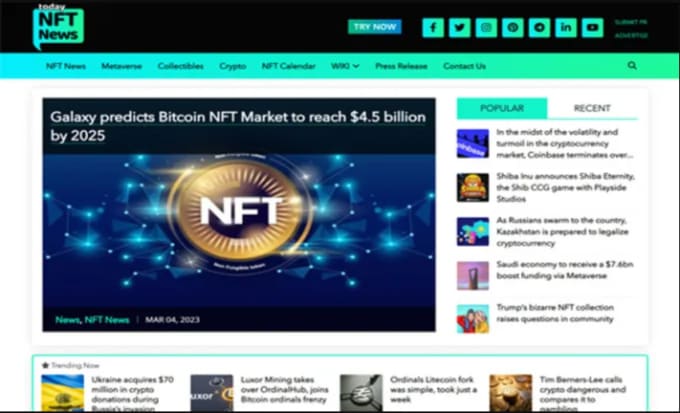
Task: Select the POPULAR tab
Action: 502,108
